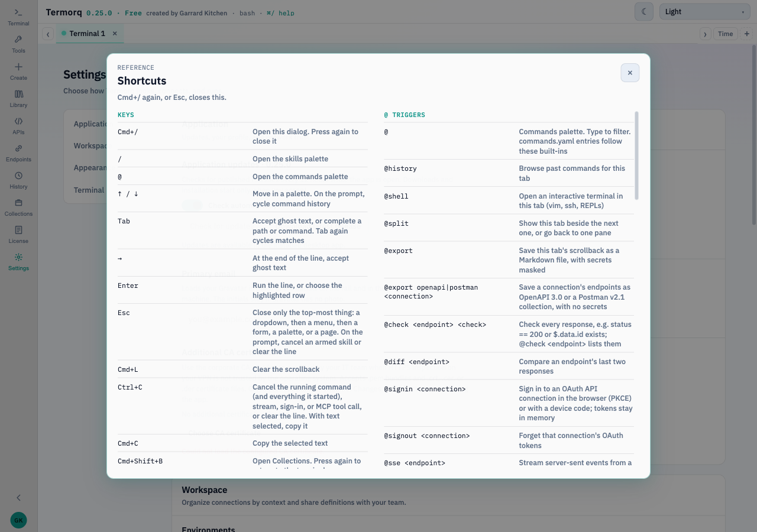Viewport: 757px width, 532px height.
Task: Click the Ctrl+C shortcut key
Action: [x=130, y=387]
